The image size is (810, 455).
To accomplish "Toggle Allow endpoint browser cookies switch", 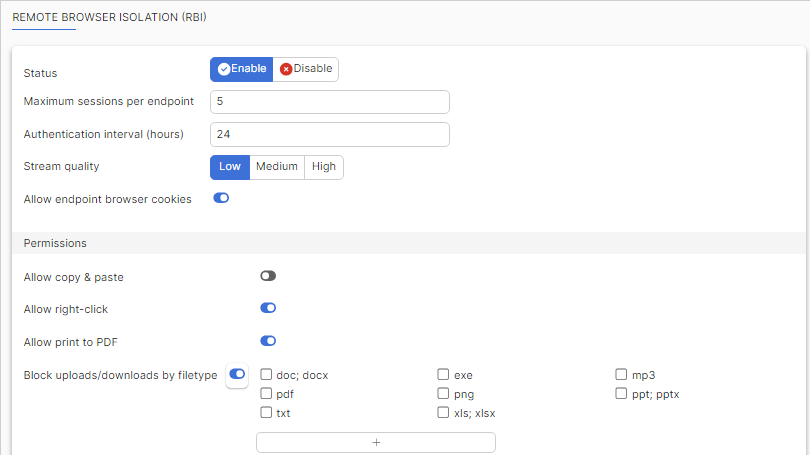I will [x=221, y=198].
